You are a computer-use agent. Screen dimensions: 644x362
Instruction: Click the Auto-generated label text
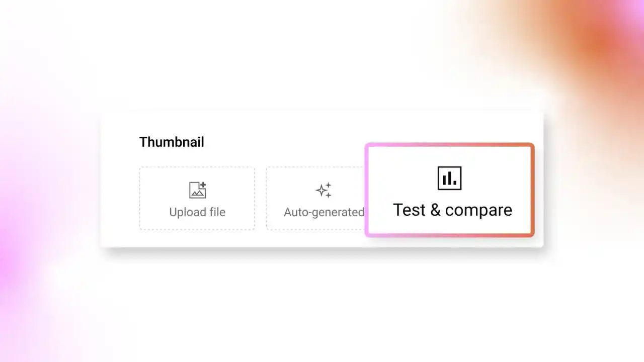pyautogui.click(x=324, y=212)
